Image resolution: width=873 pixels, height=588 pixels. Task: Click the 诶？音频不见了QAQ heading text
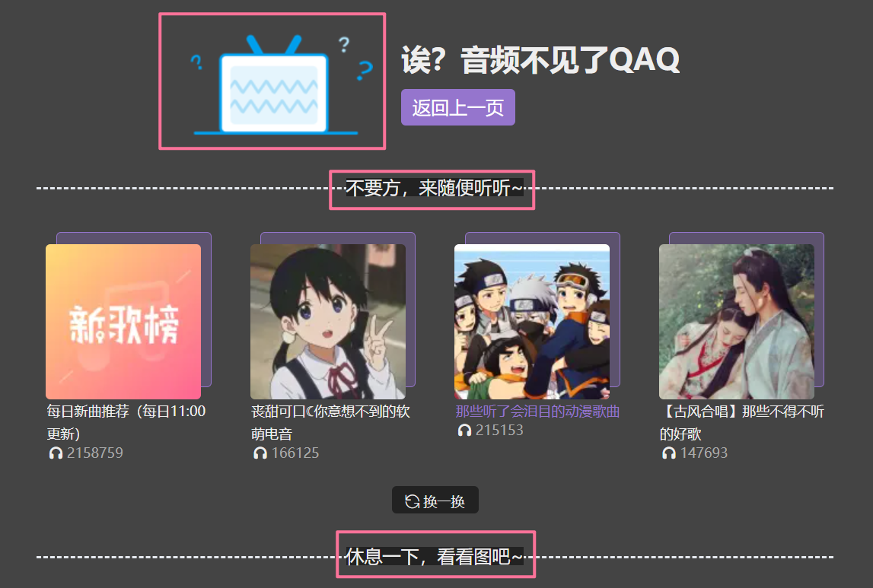(x=540, y=60)
